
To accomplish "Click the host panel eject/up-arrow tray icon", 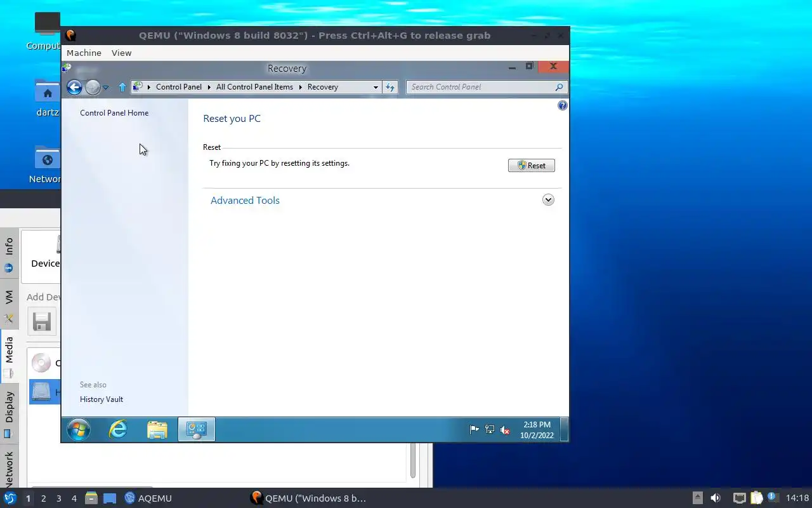I will (x=697, y=498).
